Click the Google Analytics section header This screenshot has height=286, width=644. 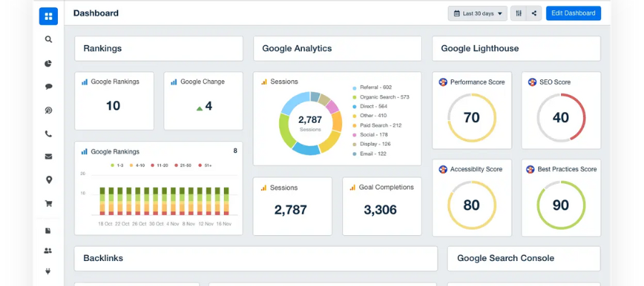[x=338, y=49]
